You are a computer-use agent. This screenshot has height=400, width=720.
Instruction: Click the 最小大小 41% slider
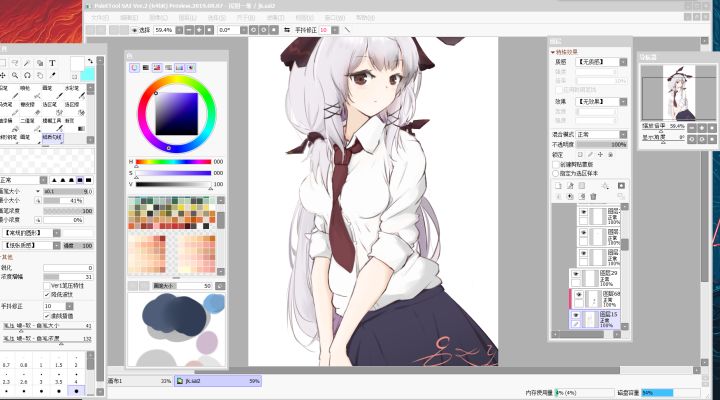64,201
